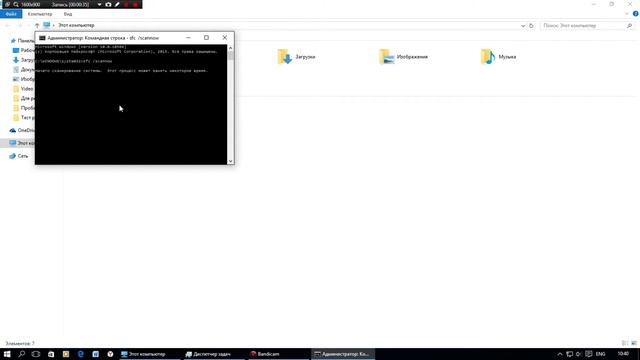Select the Video folder in sidebar

(x=23, y=89)
